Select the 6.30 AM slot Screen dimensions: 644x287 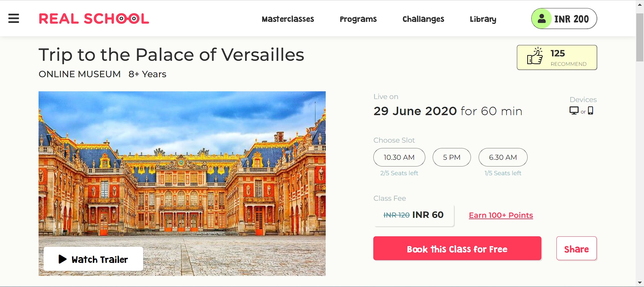click(x=503, y=157)
